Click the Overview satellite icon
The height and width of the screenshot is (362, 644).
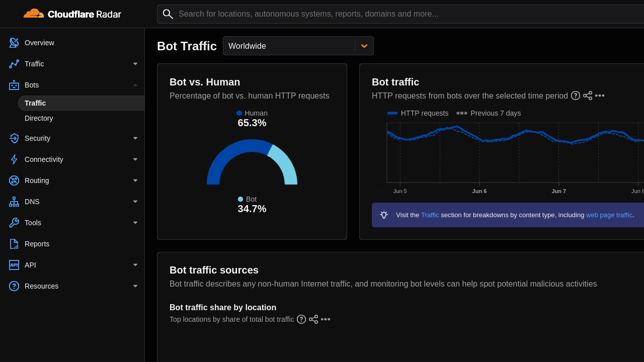(14, 43)
